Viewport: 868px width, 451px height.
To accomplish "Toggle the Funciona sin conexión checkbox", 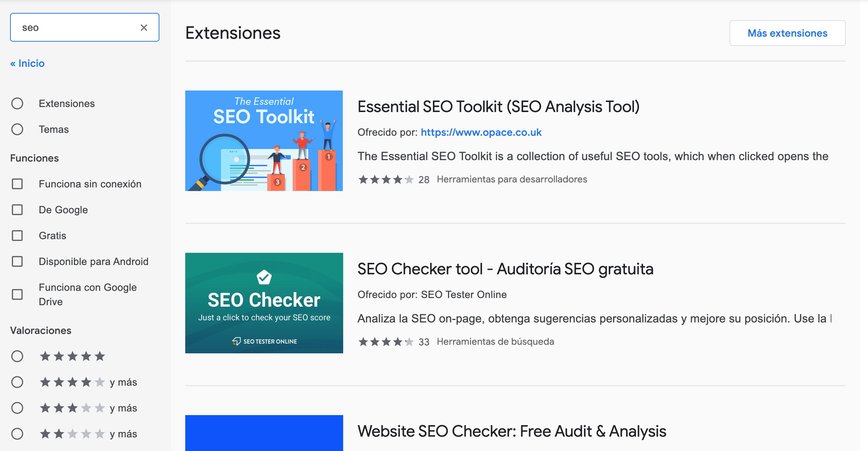I will coord(18,184).
